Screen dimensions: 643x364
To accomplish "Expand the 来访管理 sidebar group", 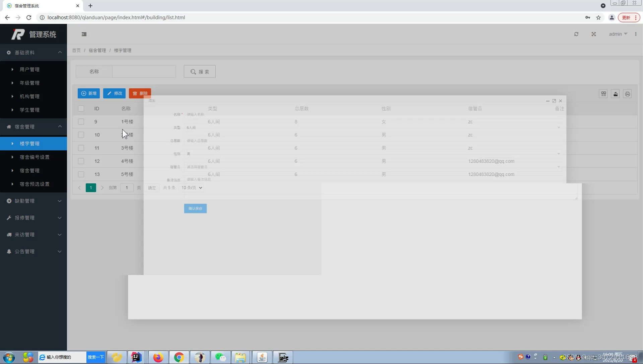I will [33, 235].
